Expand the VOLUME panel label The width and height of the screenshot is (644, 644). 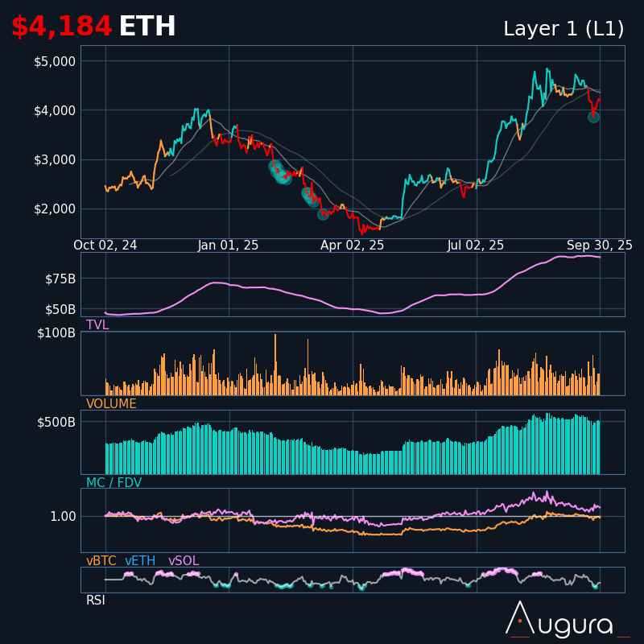(111, 404)
